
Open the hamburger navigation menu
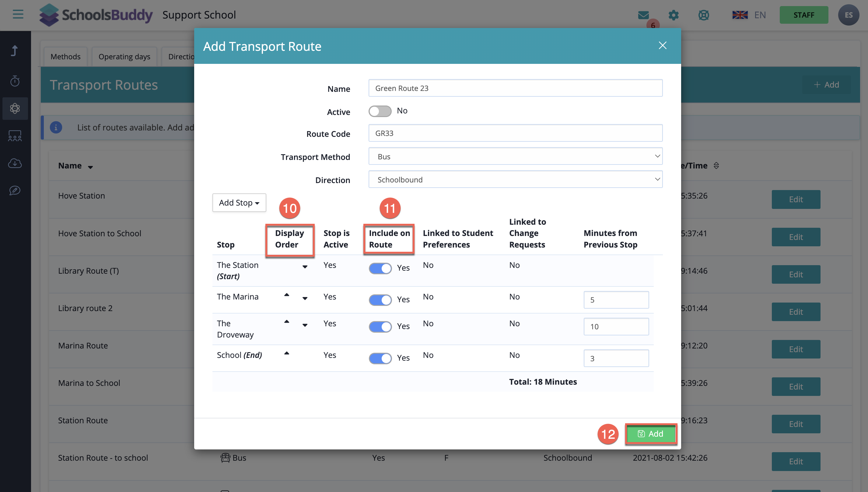pos(18,15)
